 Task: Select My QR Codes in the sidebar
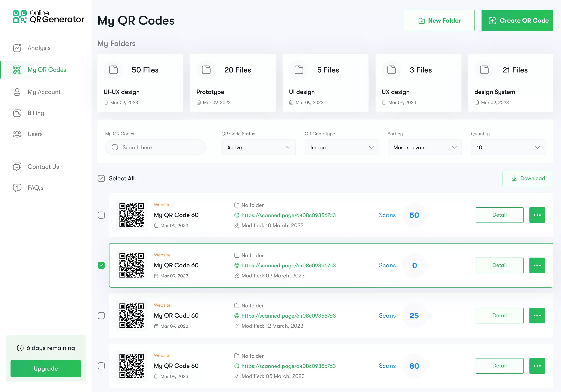[x=46, y=70]
